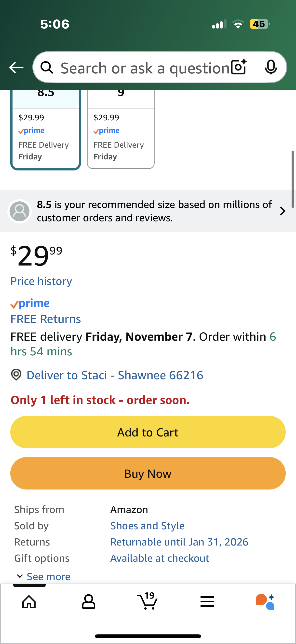The image size is (296, 644).
Task: Open the Shoes and Style seller link
Action: tap(147, 526)
